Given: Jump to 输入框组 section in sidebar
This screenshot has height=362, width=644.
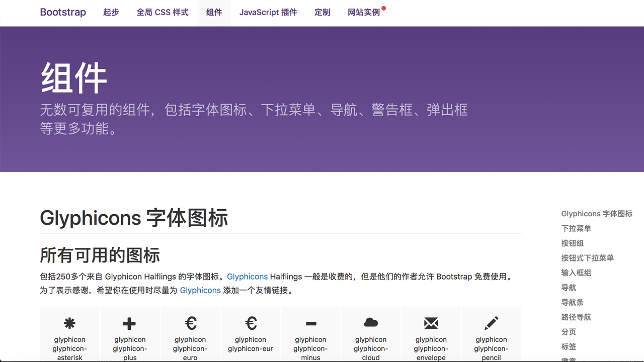Looking at the screenshot, I should click(x=576, y=273).
